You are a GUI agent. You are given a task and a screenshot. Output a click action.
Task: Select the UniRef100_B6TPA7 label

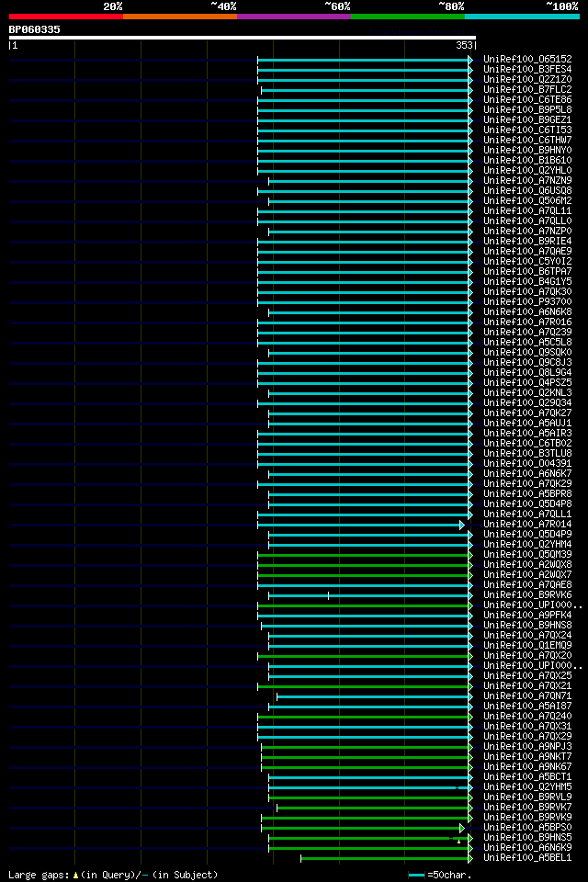527,272
